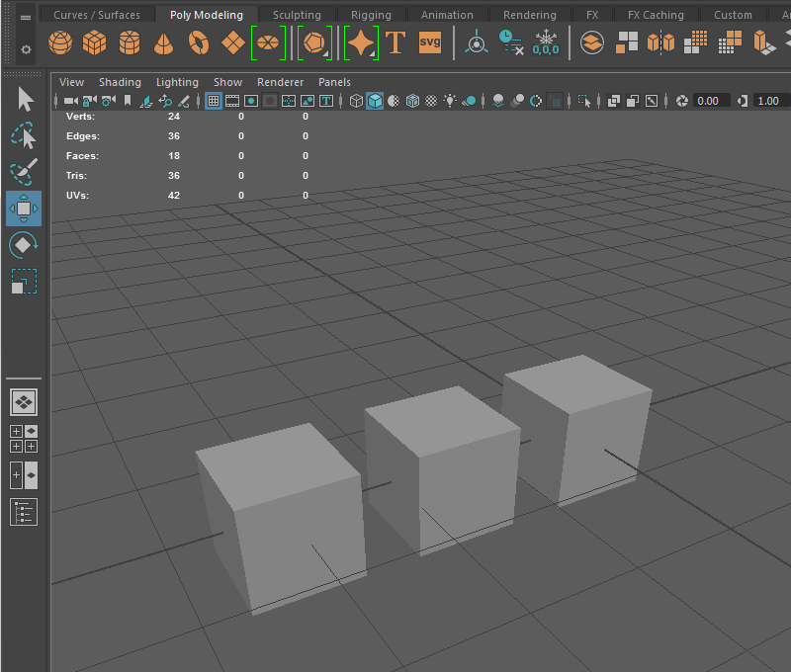The width and height of the screenshot is (791, 672).
Task: Switch to the FX Caching shelf tab
Action: [656, 15]
